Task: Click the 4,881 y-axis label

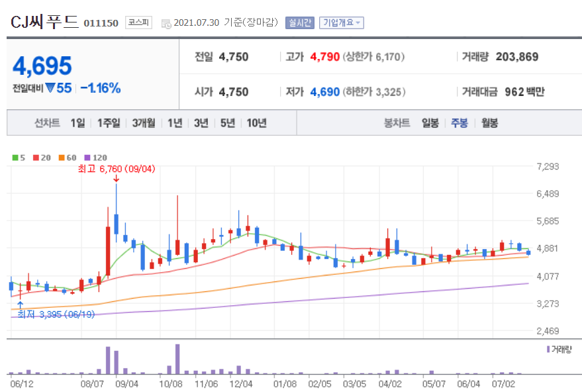Action: [x=548, y=248]
